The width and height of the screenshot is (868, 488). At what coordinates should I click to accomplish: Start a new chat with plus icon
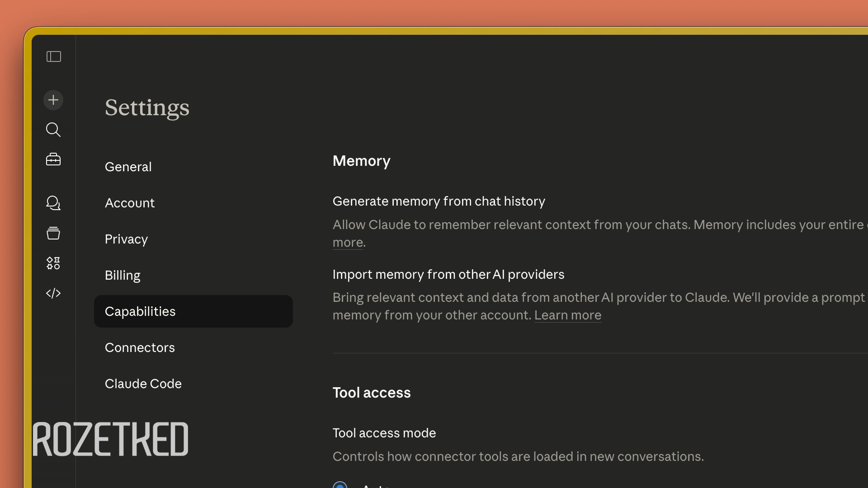53,100
